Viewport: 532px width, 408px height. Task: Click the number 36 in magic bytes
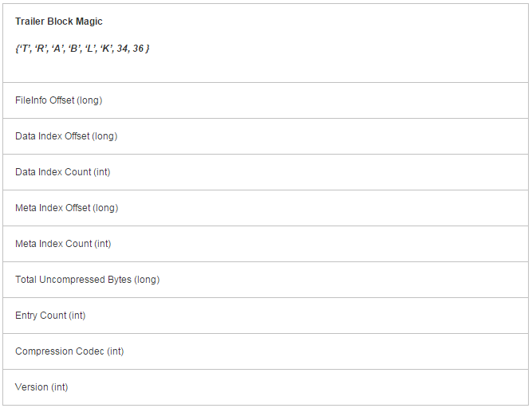pyautogui.click(x=138, y=49)
